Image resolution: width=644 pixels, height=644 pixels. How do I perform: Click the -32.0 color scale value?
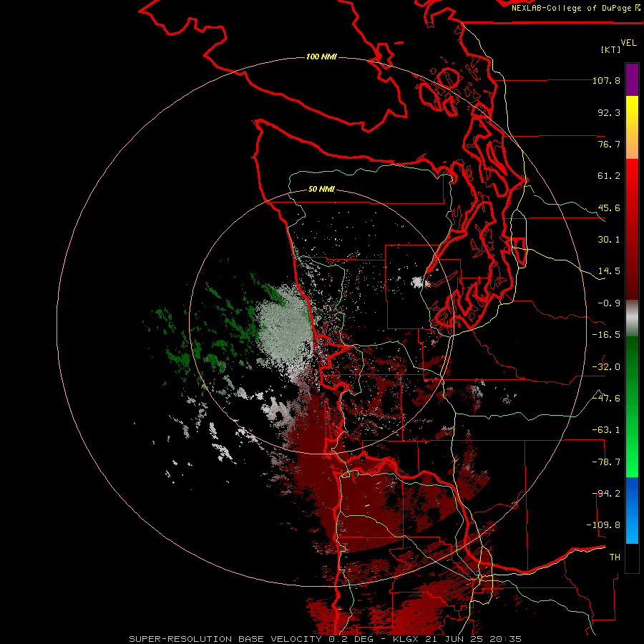(x=606, y=367)
